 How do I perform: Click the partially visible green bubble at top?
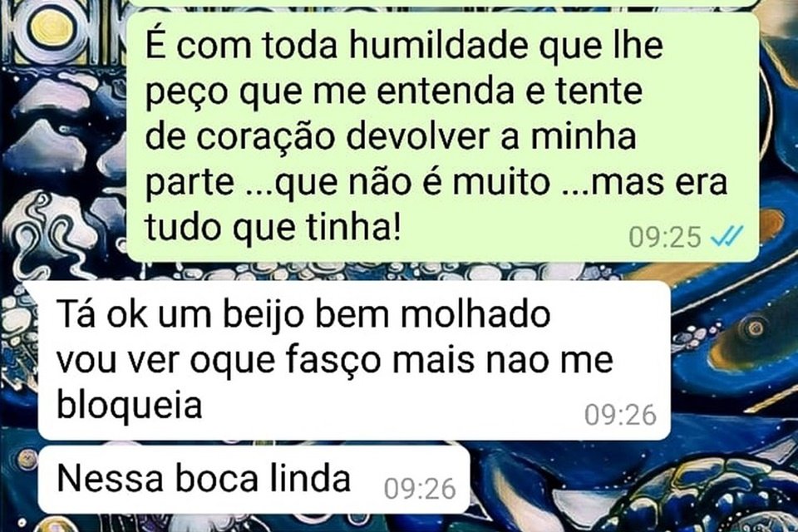pos(442,3)
